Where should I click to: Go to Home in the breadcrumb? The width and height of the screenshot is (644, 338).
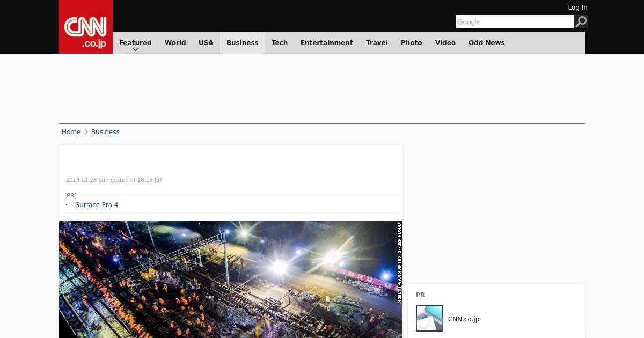point(71,132)
